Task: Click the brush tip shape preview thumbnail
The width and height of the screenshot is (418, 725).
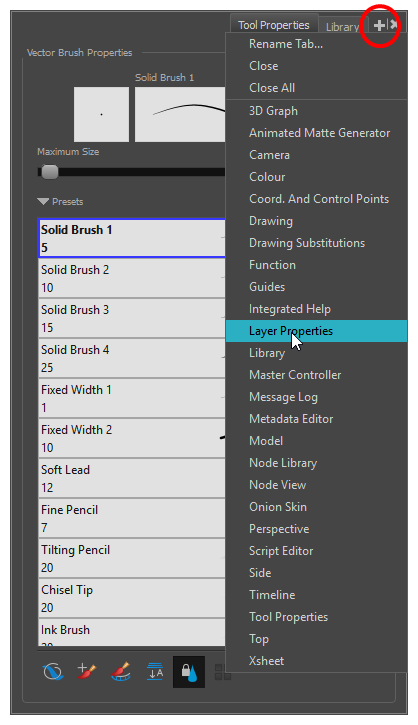Action: 101,114
